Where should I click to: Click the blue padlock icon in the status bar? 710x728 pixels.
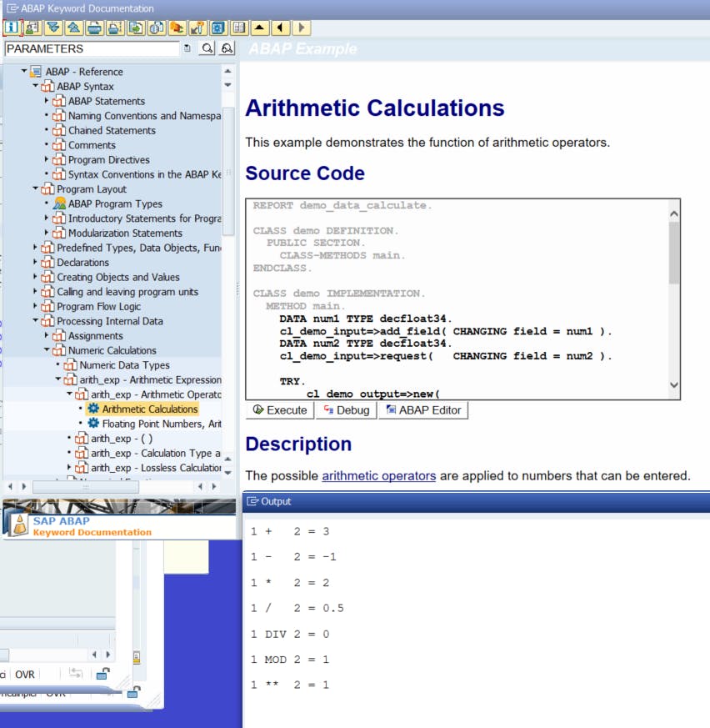tap(103, 674)
